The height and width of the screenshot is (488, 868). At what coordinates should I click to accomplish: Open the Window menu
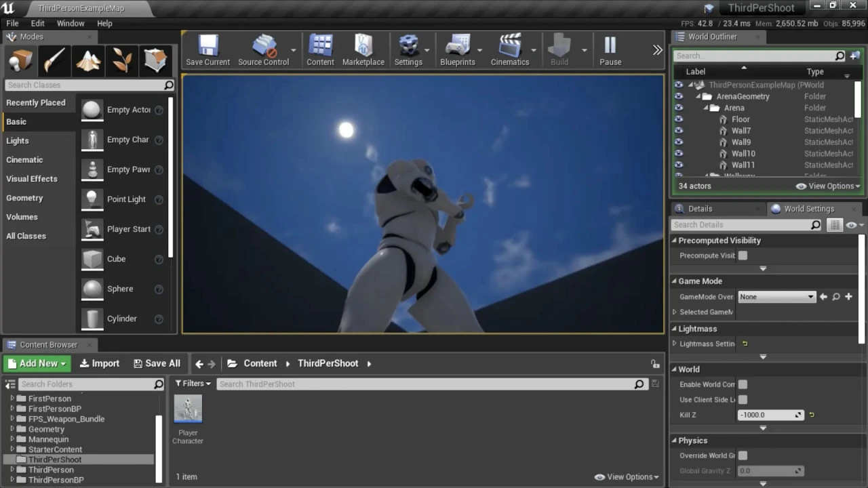click(71, 23)
